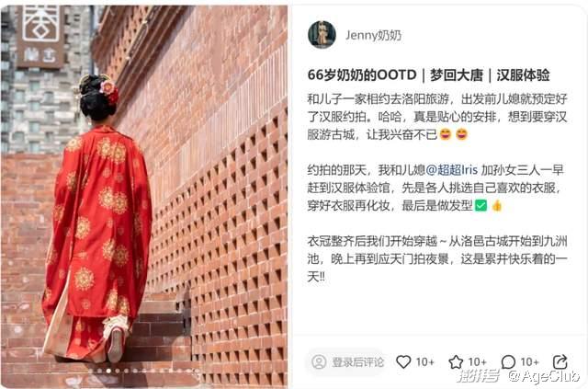588x389 pixels.
Task: Share the post using the share arrow icon
Action: point(560,361)
